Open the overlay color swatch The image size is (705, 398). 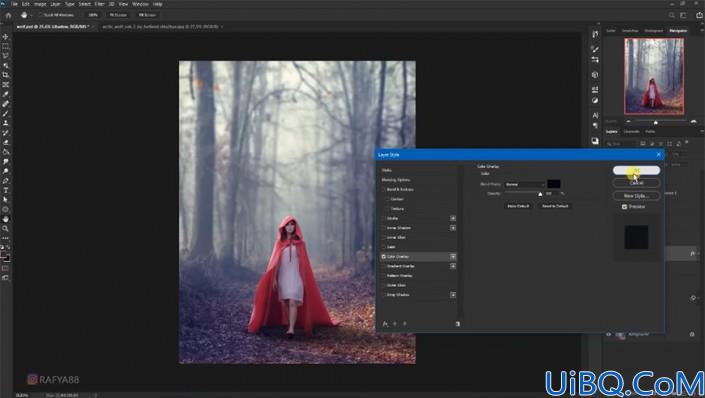[x=553, y=184]
